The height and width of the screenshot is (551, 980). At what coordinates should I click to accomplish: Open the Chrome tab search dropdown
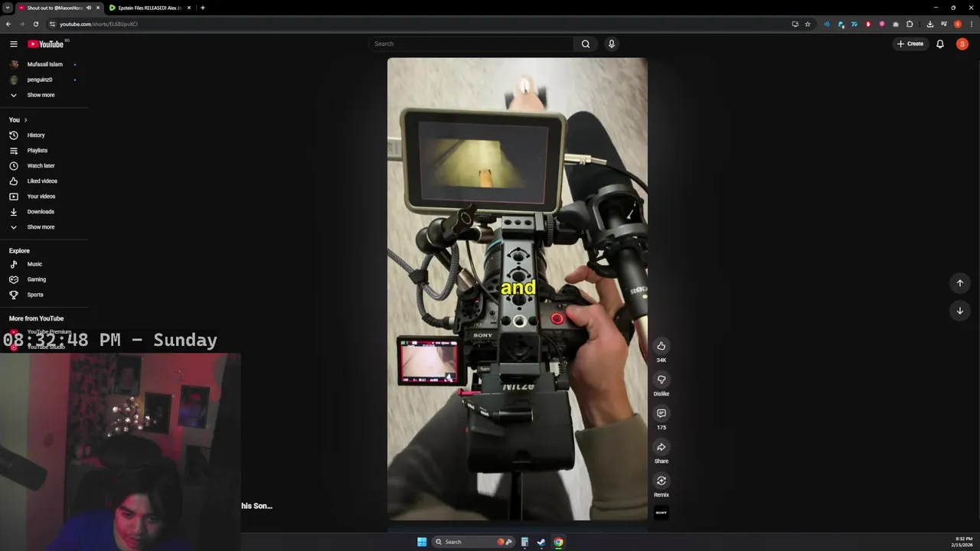(8, 8)
